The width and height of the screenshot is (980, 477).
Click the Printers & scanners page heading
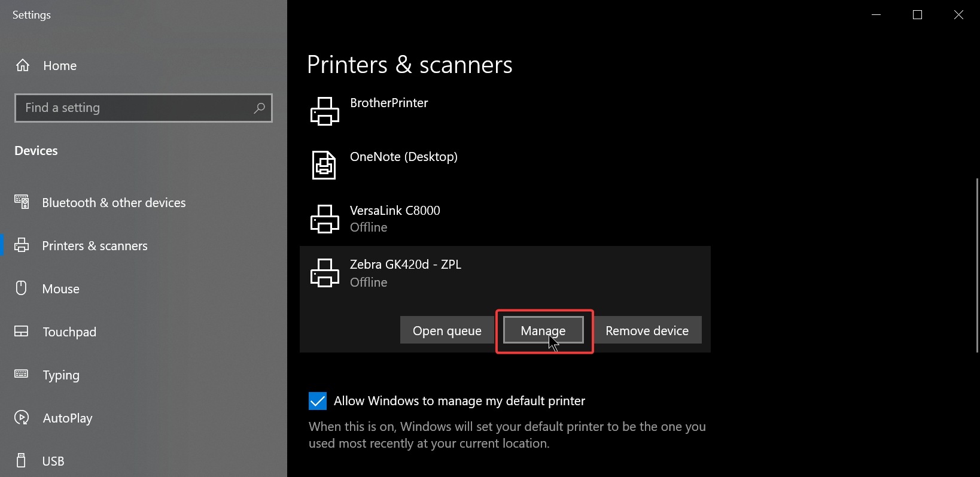410,65
